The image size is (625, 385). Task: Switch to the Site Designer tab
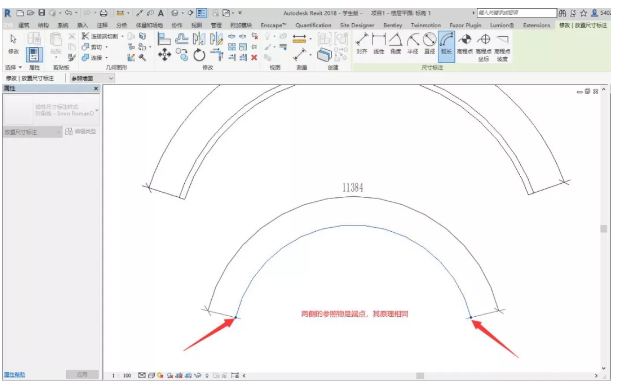[x=357, y=25]
